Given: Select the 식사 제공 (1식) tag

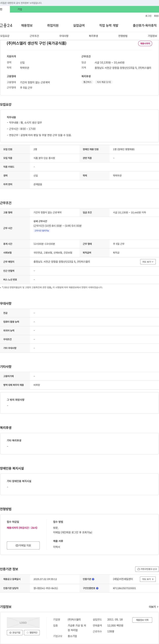Looking at the screenshot, I should [104, 82].
